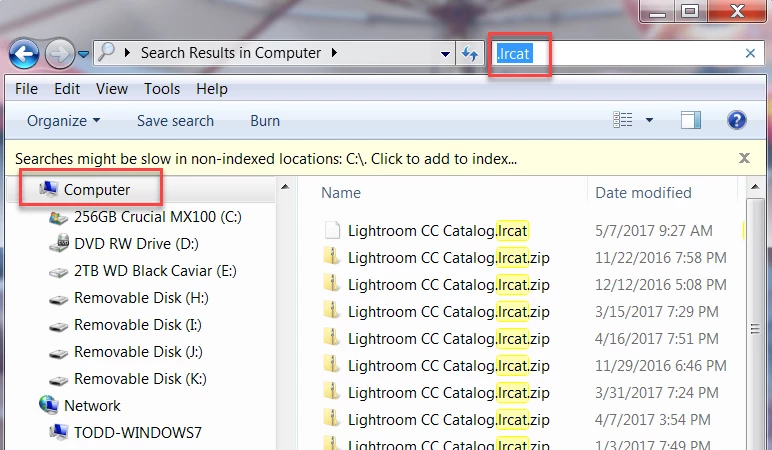
Task: Toggle the preview pane icon
Action: tap(691, 120)
